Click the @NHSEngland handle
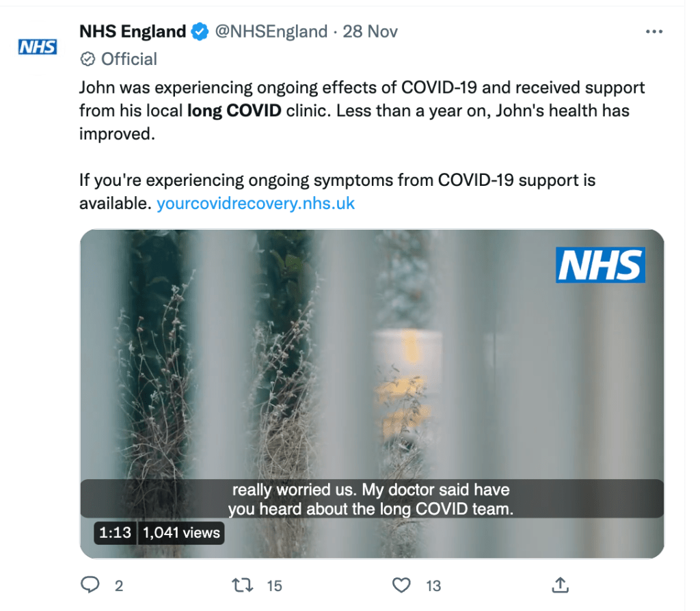Viewport: 700px width, 611px height. coord(271,31)
